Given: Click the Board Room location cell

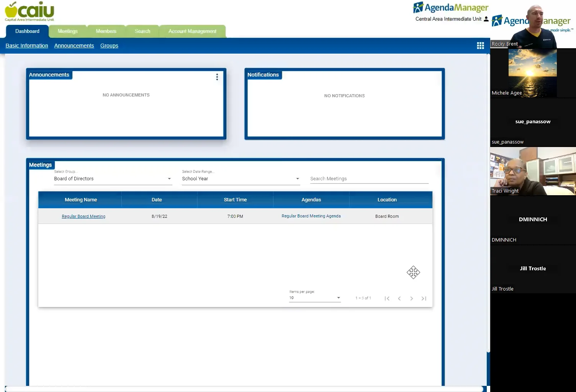Looking at the screenshot, I should pos(387,216).
